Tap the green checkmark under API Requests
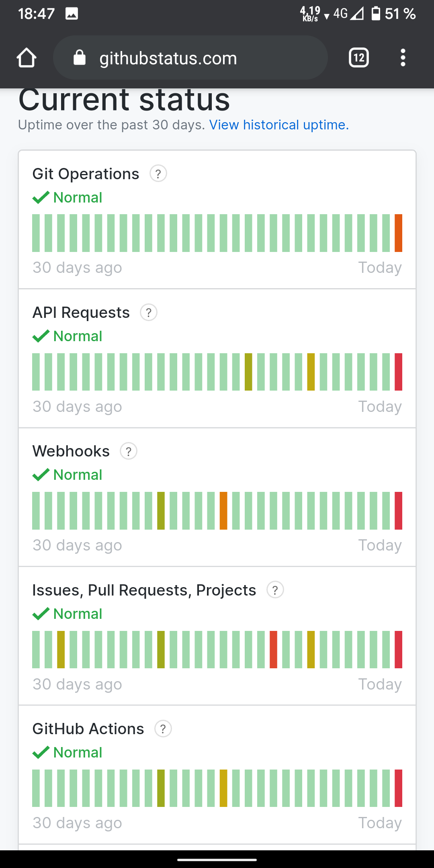Viewport: 434px width, 868px height. point(41,336)
